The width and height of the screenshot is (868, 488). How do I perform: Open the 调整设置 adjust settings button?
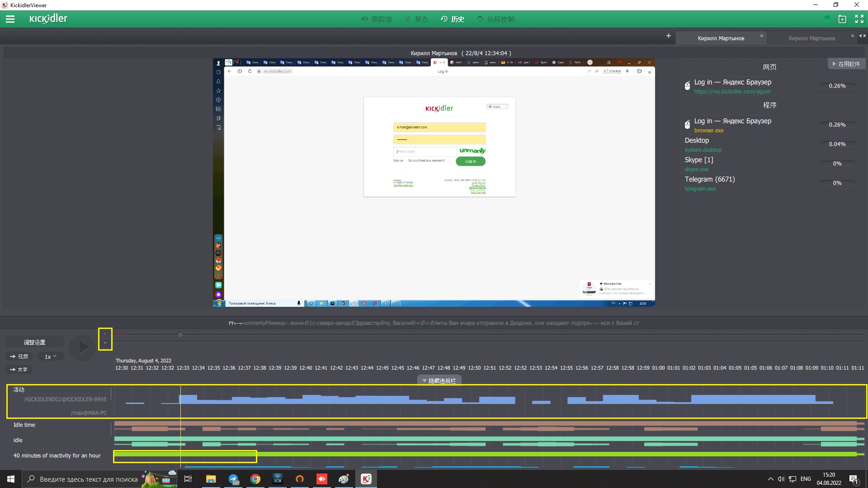click(34, 343)
